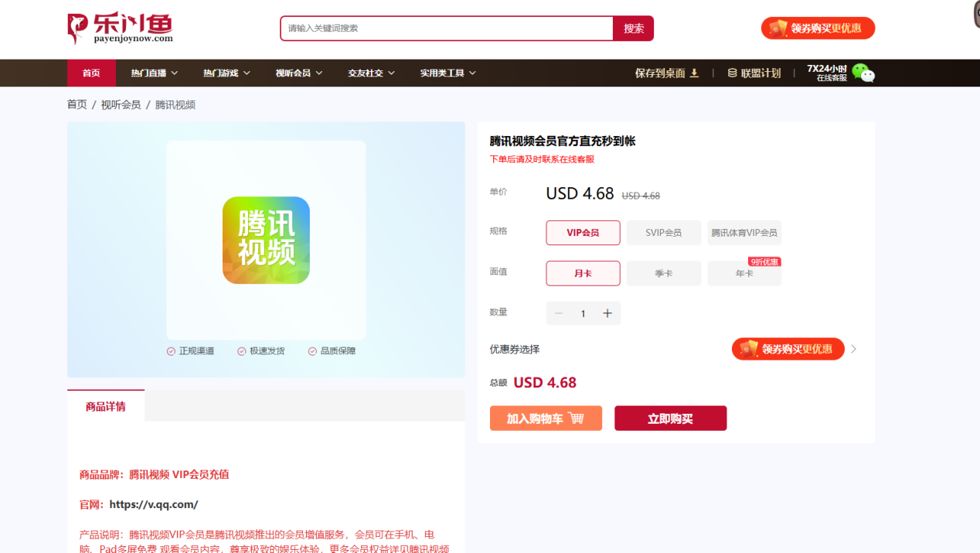980x553 pixels.
Task: Decrease quantity with the minus icon
Action: 559,313
